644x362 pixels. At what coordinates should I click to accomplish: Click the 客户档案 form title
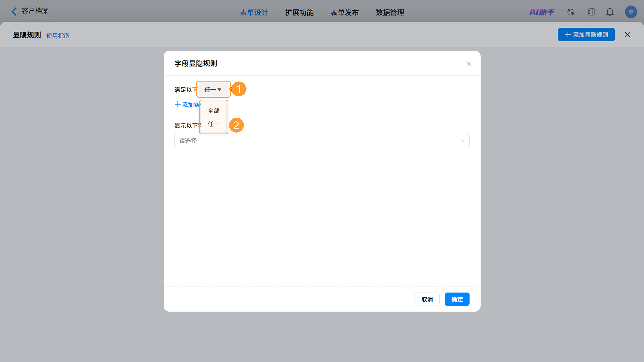pyautogui.click(x=35, y=11)
